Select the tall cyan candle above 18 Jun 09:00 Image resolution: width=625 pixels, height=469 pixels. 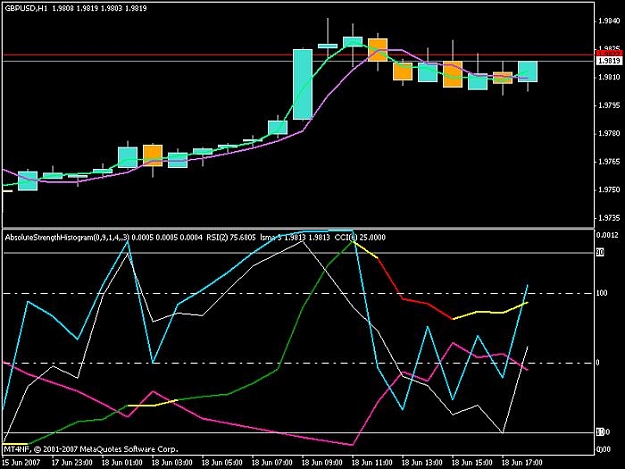(303, 84)
